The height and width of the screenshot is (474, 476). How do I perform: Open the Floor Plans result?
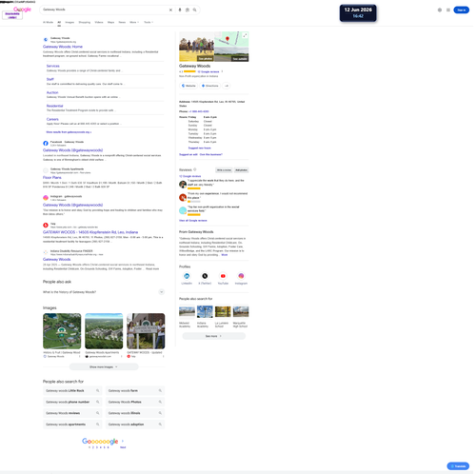tap(52, 178)
